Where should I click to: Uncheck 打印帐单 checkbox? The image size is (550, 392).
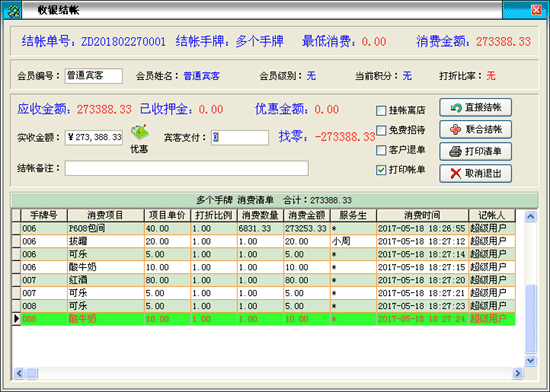tap(381, 170)
